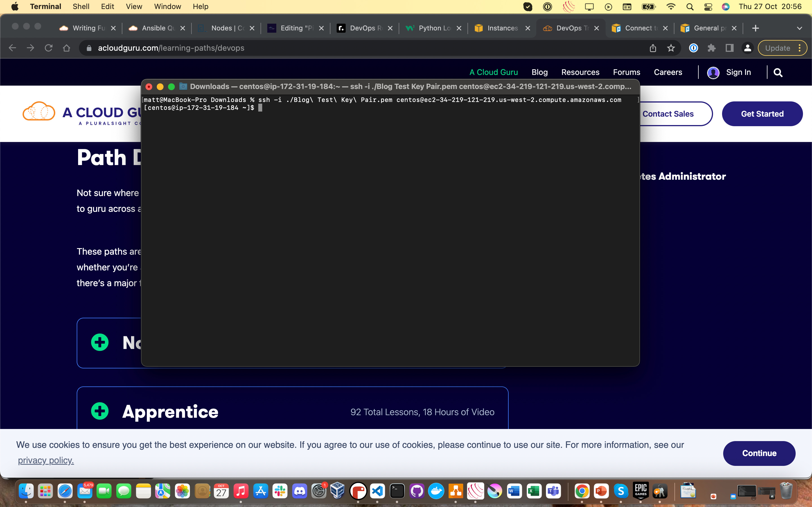This screenshot has width=812, height=507.
Task: Reload the page with the refresh icon
Action: (x=49, y=48)
